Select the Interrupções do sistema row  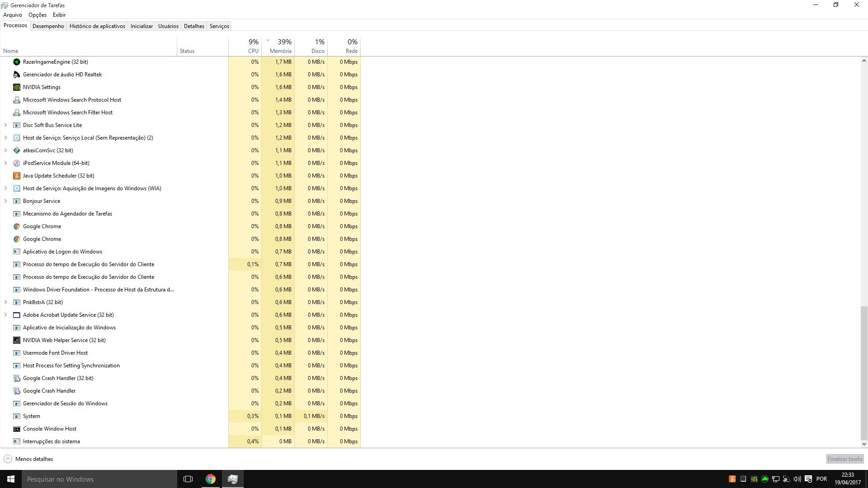[x=181, y=441]
